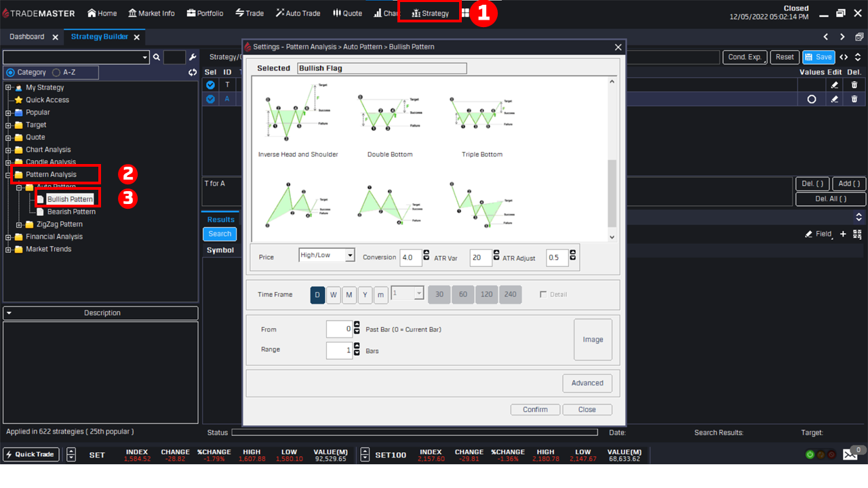Click the Advanced button
This screenshot has width=868, height=488.
(x=587, y=383)
